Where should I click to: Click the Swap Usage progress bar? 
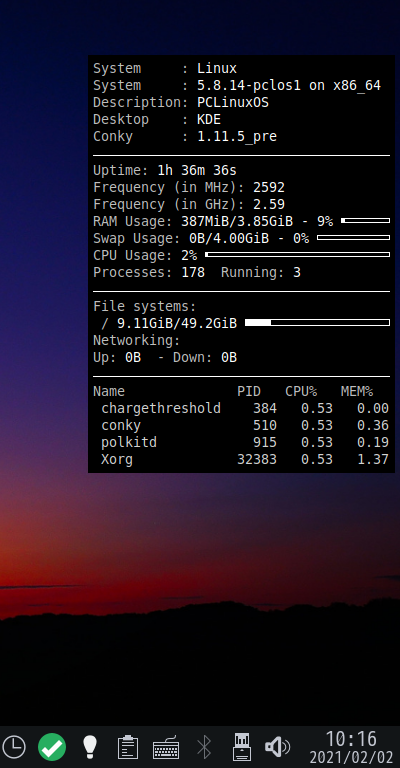[353, 238]
